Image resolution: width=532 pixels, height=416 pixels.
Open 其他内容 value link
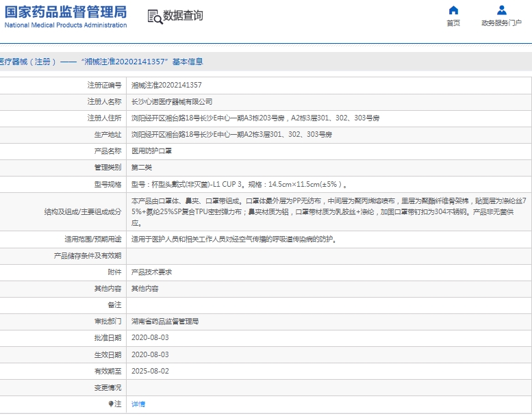[x=145, y=289]
